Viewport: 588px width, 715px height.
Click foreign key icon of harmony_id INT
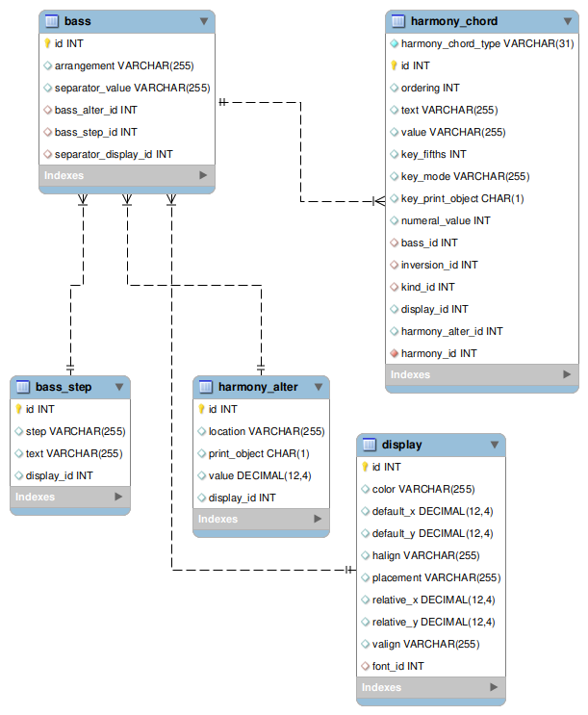pyautogui.click(x=394, y=353)
